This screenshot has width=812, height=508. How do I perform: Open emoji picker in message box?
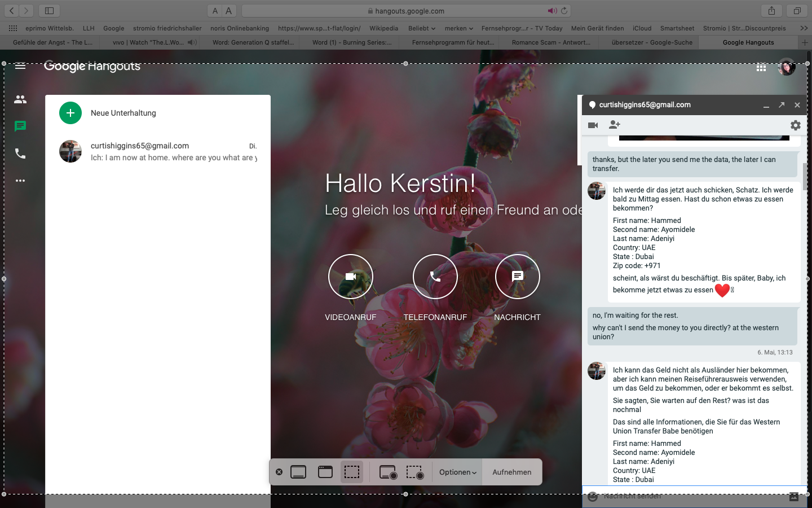[593, 497]
